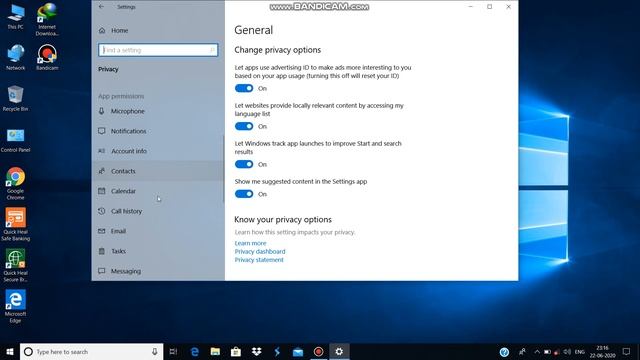Click the People icon in taskbar
Image resolution: width=640 pixels, height=360 pixels.
[522, 351]
